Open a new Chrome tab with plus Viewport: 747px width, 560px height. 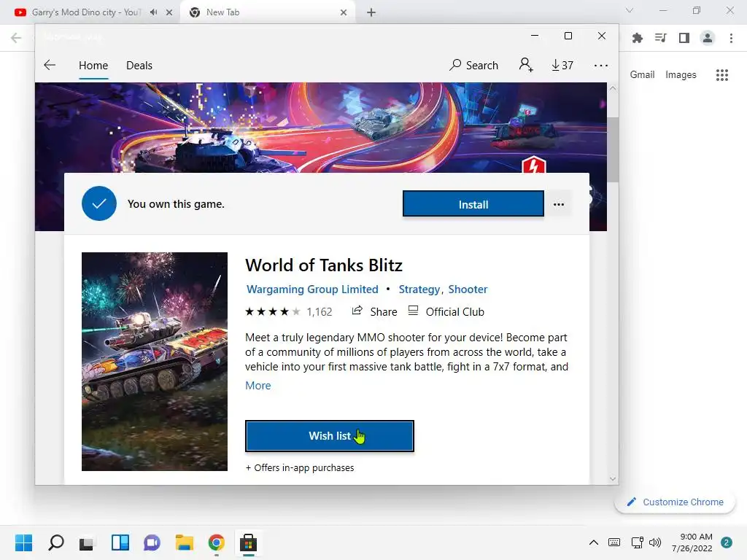click(371, 12)
